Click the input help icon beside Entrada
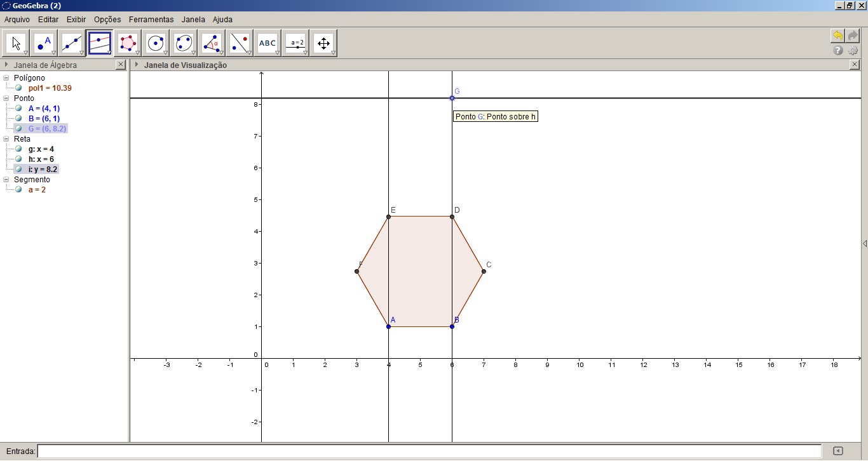 [x=838, y=451]
